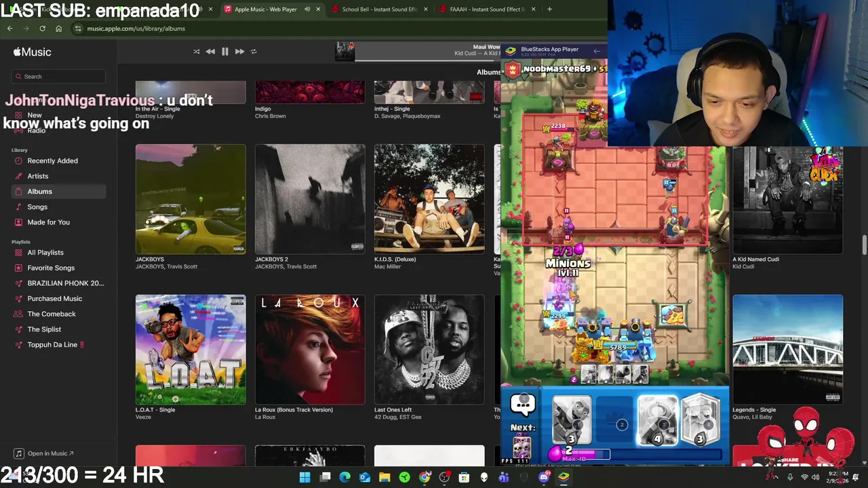Pause the current song

(x=225, y=52)
